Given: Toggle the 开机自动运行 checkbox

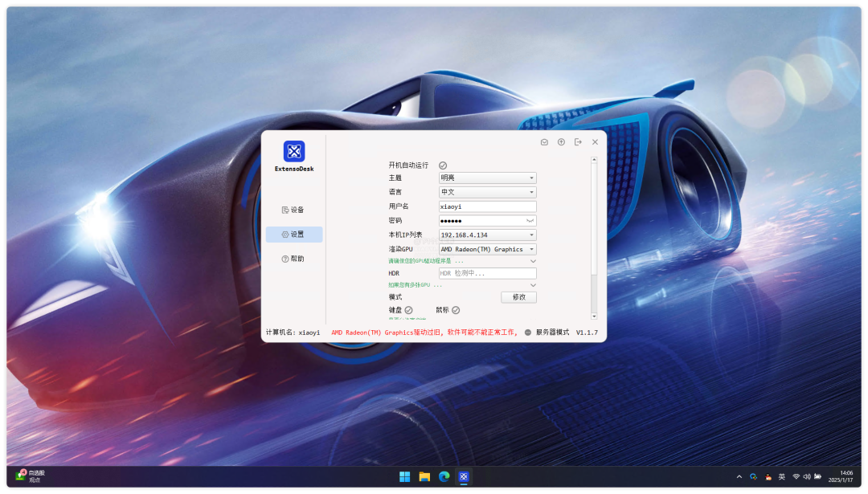Looking at the screenshot, I should (x=443, y=165).
